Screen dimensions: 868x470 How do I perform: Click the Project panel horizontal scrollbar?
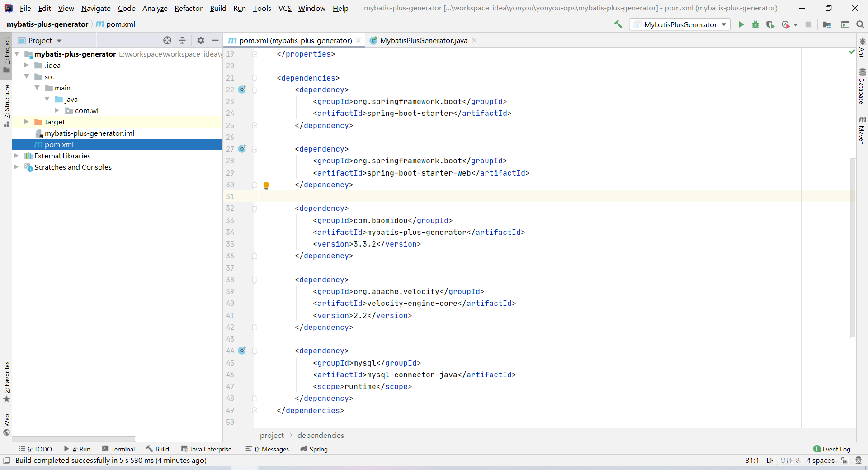[74, 438]
